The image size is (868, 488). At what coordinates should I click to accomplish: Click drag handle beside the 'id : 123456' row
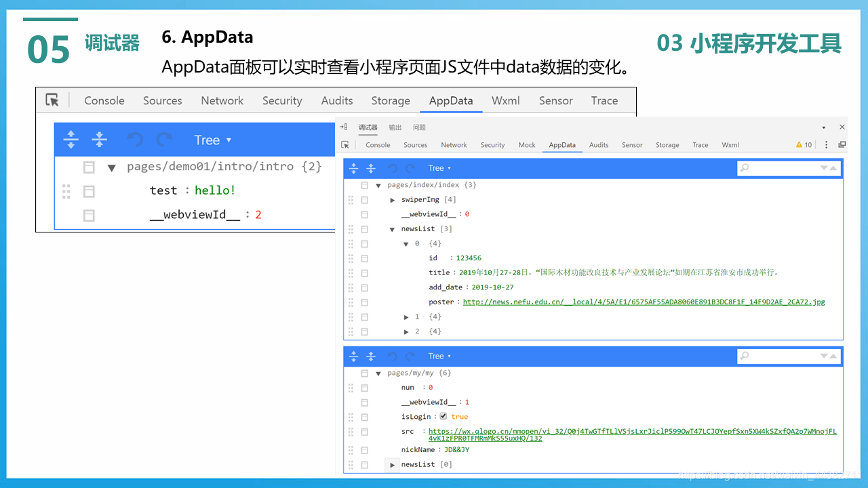(x=351, y=258)
